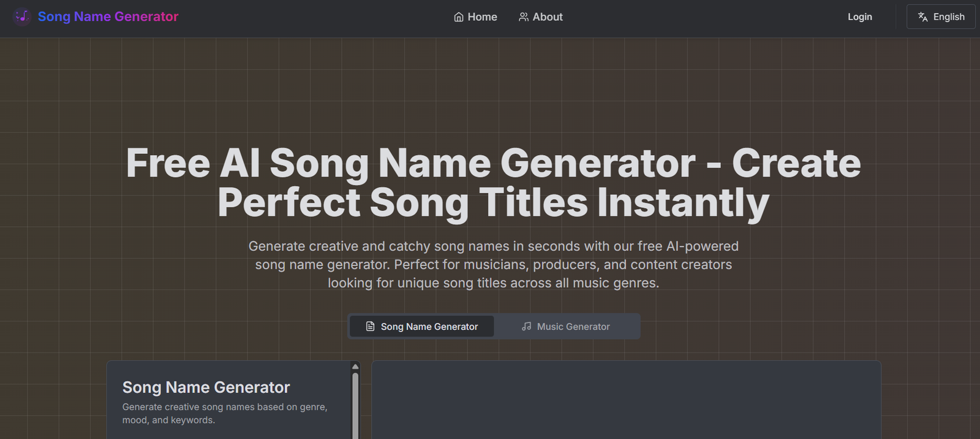Click the document icon on Song Name tab
Image resolution: width=980 pixels, height=439 pixels.
click(x=370, y=326)
